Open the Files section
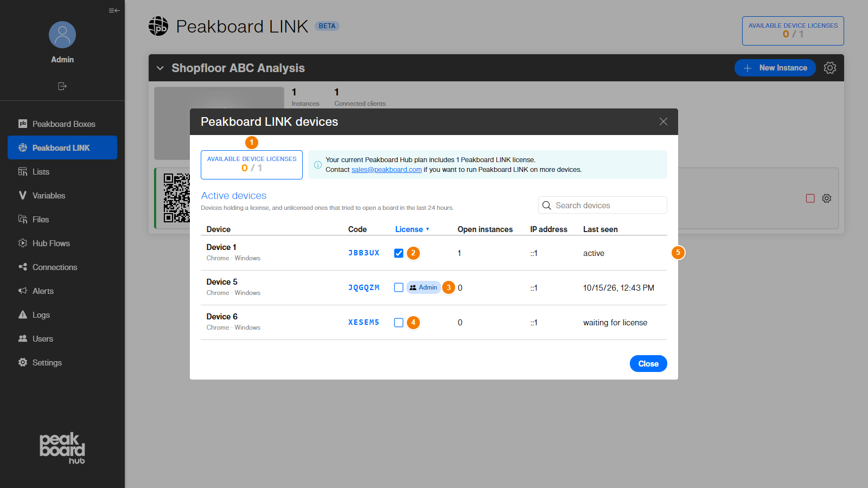The width and height of the screenshot is (868, 488). 62,219
